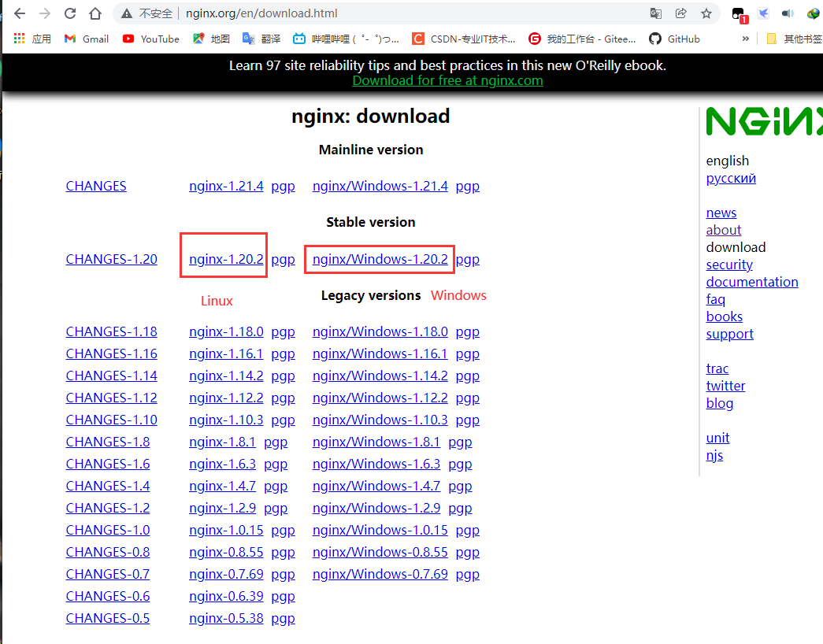Download nginx/Windows-1.20.2 stable
The height and width of the screenshot is (644, 823).
[x=380, y=259]
